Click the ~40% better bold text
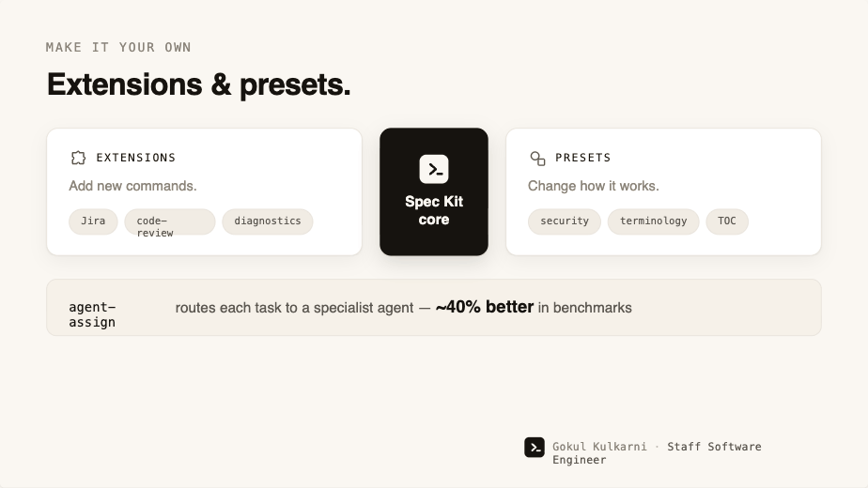868x488 pixels. coord(485,307)
